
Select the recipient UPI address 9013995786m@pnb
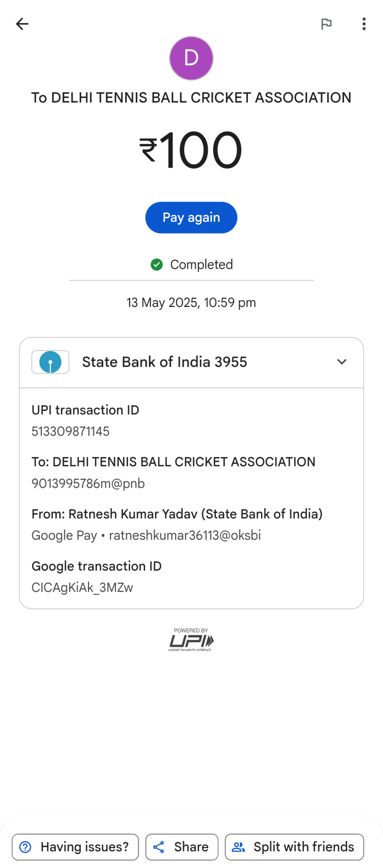coord(88,484)
